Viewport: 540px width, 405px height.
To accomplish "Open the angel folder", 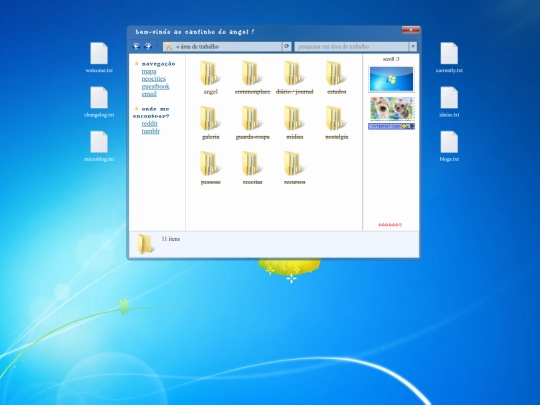I will (x=210, y=78).
